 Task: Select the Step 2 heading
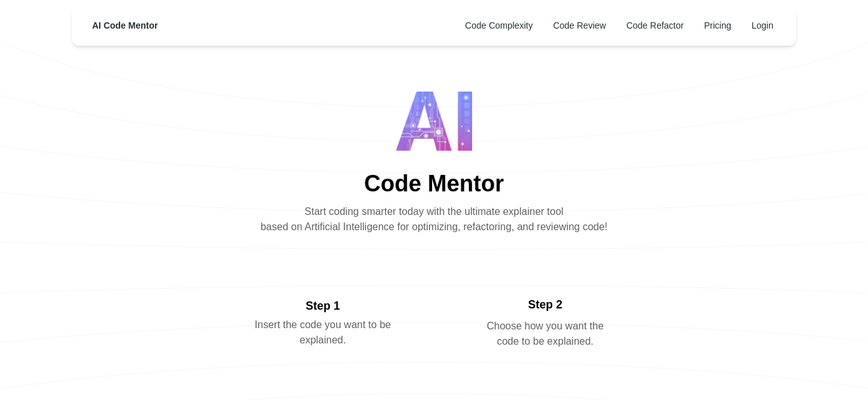[x=545, y=305]
